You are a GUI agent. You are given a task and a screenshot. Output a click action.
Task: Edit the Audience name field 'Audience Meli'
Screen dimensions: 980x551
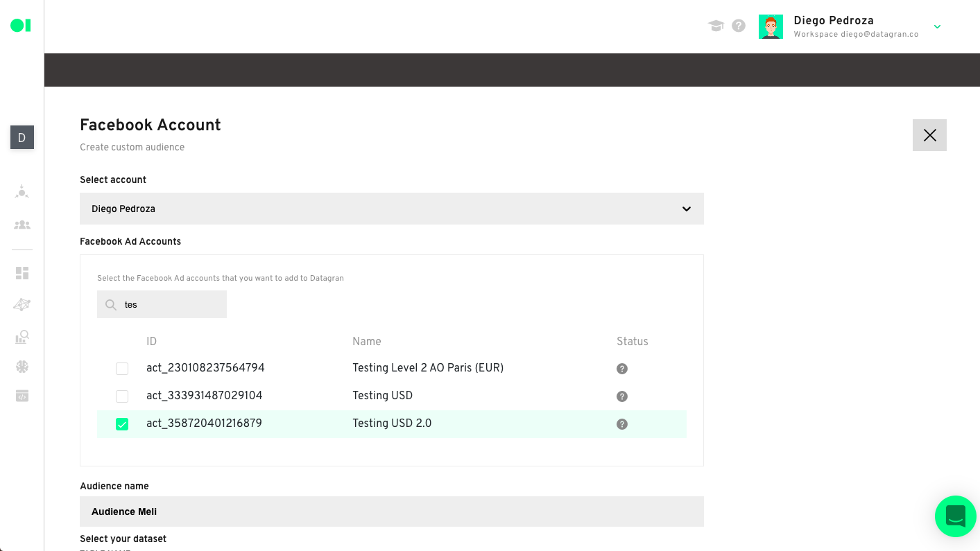(392, 511)
